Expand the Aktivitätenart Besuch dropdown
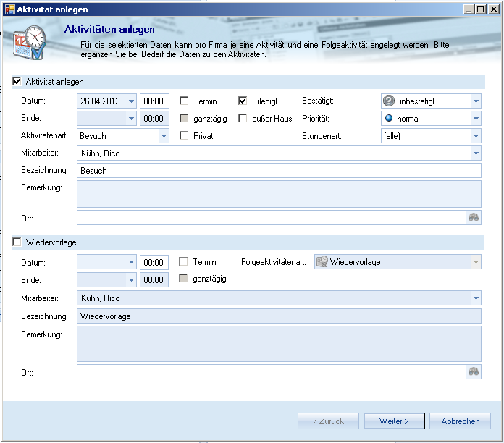The width and height of the screenshot is (504, 443). (x=164, y=135)
